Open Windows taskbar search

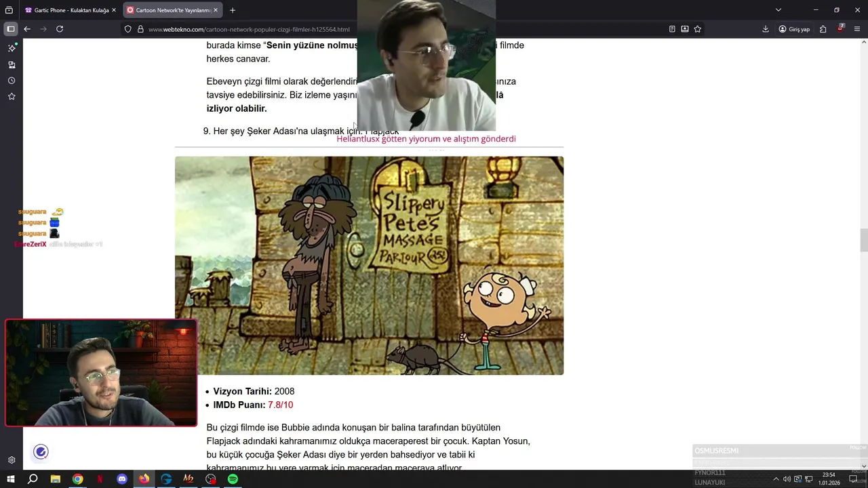tap(33, 479)
